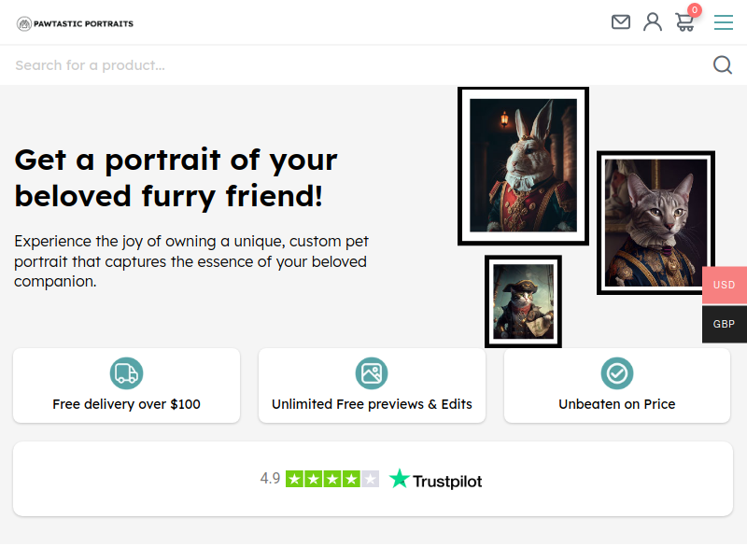747x560 pixels.
Task: Click the search magnifier icon
Action: tap(723, 64)
